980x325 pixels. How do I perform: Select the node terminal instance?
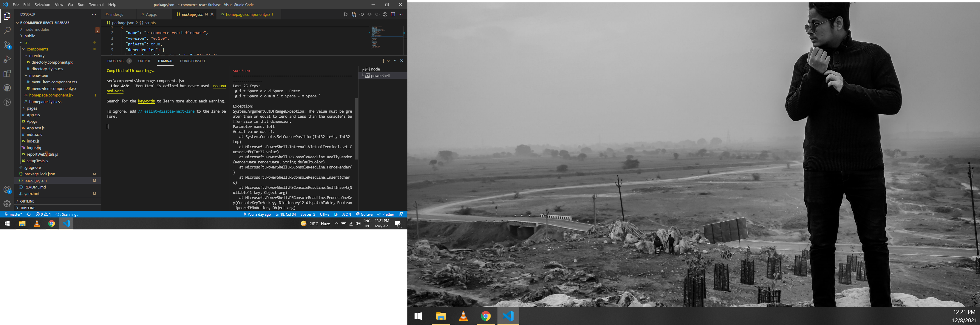pos(375,69)
